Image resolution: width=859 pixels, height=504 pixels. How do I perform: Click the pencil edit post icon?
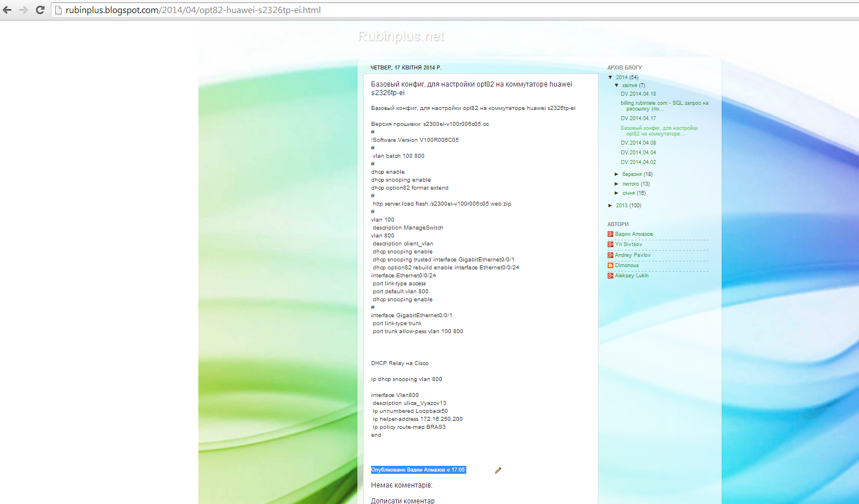(498, 470)
